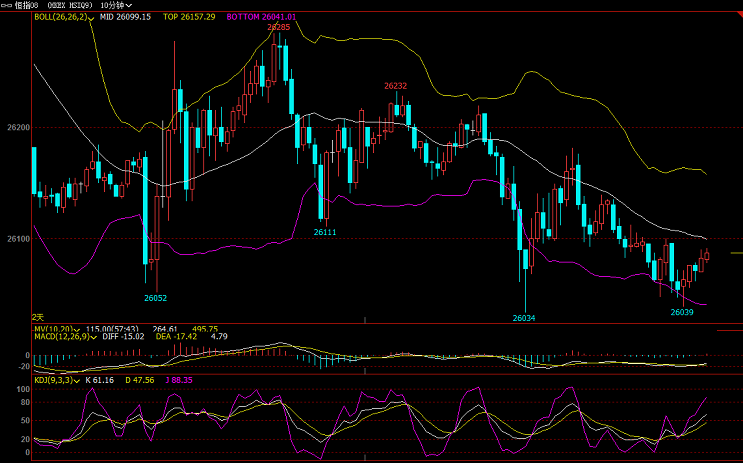This screenshot has height=463, width=743.
Task: Click the DIFF -15.02 value
Action: [x=123, y=337]
